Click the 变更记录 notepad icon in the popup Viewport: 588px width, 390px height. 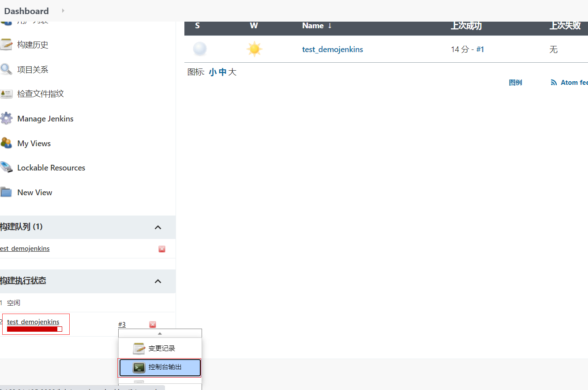pyautogui.click(x=139, y=348)
